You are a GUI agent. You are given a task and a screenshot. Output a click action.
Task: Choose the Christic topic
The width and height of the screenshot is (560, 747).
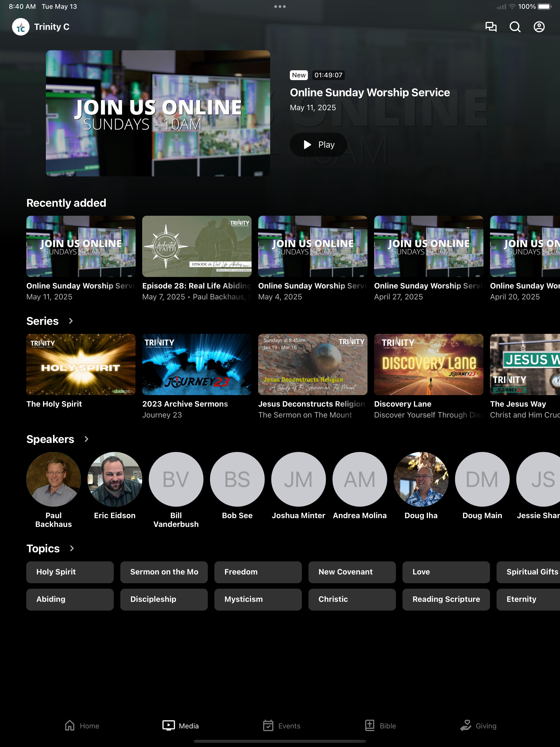tap(352, 599)
